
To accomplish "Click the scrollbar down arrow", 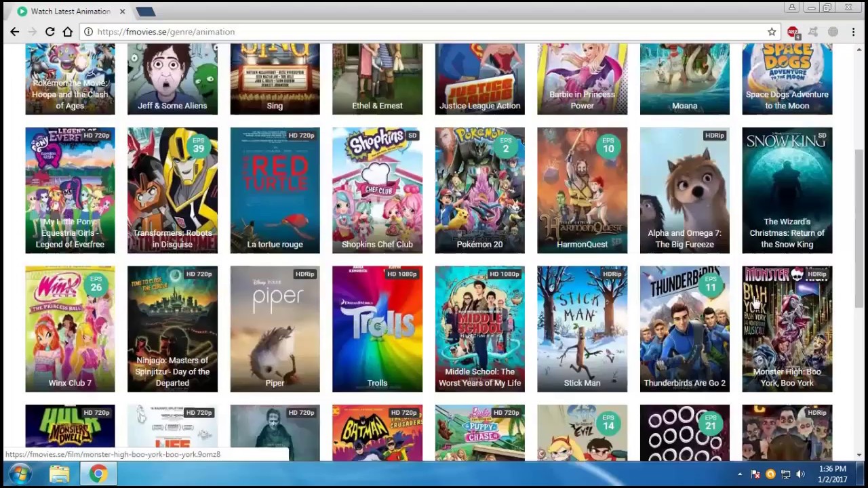I will (x=859, y=455).
